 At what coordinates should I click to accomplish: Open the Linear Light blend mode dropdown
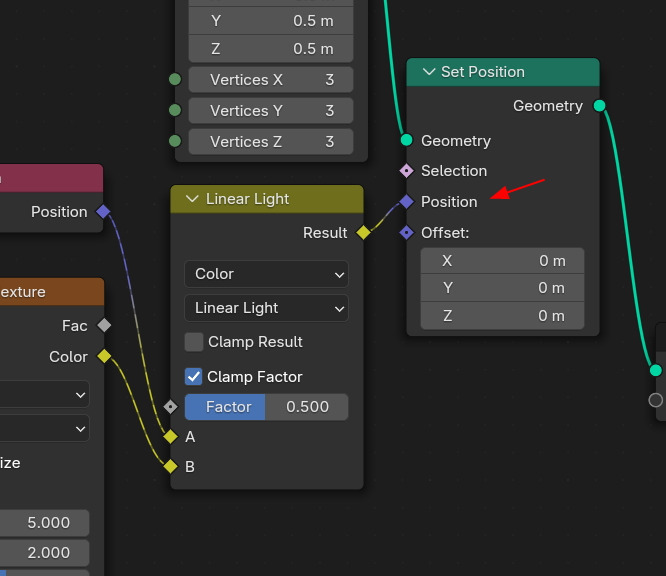(266, 308)
